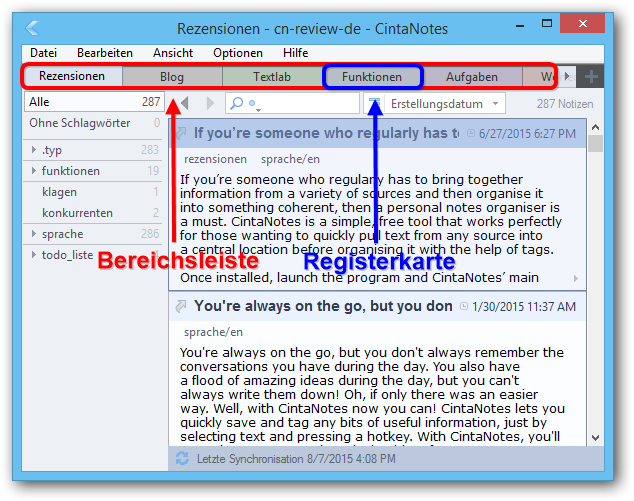Expand the todo_liste tag
634x501 pixels.
[x=34, y=255]
